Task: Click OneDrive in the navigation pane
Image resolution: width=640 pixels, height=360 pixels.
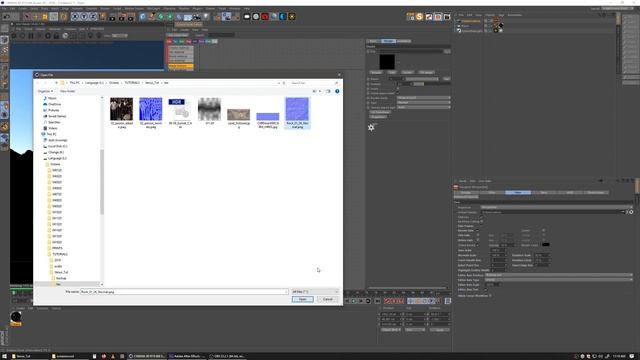Action: tap(54, 104)
